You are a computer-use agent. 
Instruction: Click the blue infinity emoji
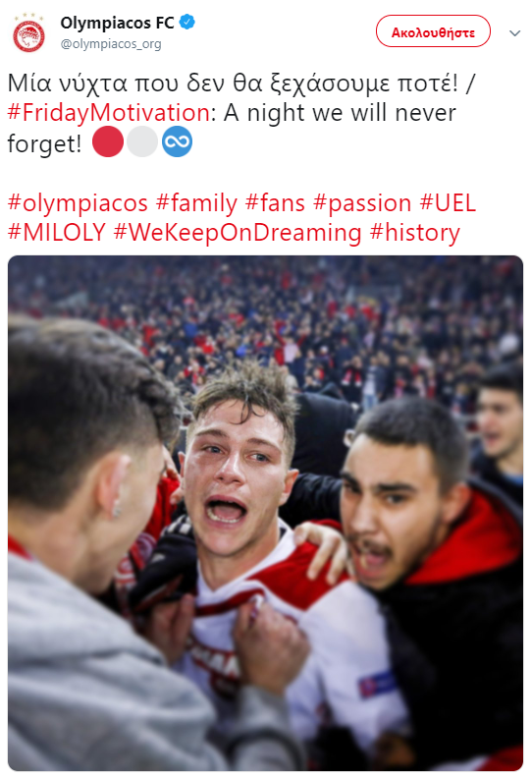tap(177, 141)
